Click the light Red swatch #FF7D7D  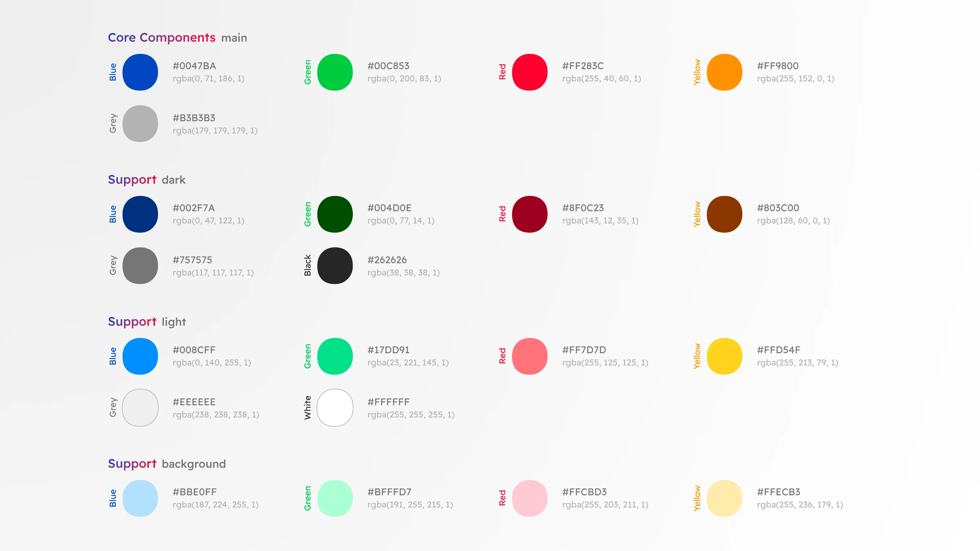[x=530, y=356]
